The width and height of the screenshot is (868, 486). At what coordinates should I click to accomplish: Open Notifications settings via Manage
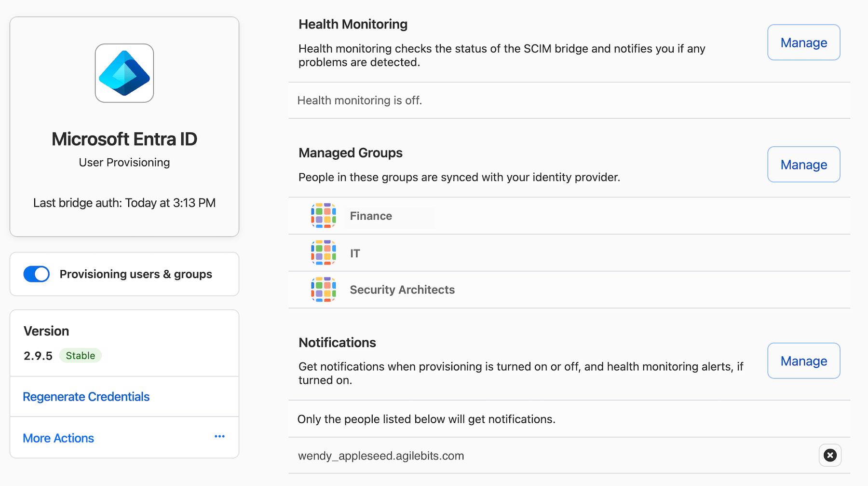tap(803, 361)
